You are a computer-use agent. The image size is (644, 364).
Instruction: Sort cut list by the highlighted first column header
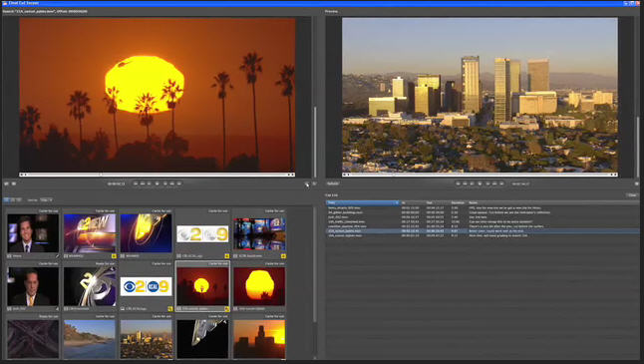(x=363, y=203)
